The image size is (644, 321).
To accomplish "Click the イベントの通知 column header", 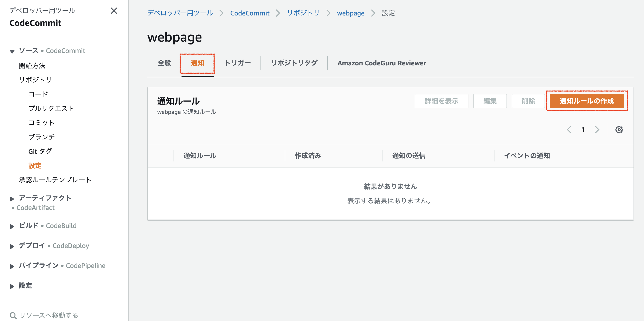I will click(x=527, y=156).
